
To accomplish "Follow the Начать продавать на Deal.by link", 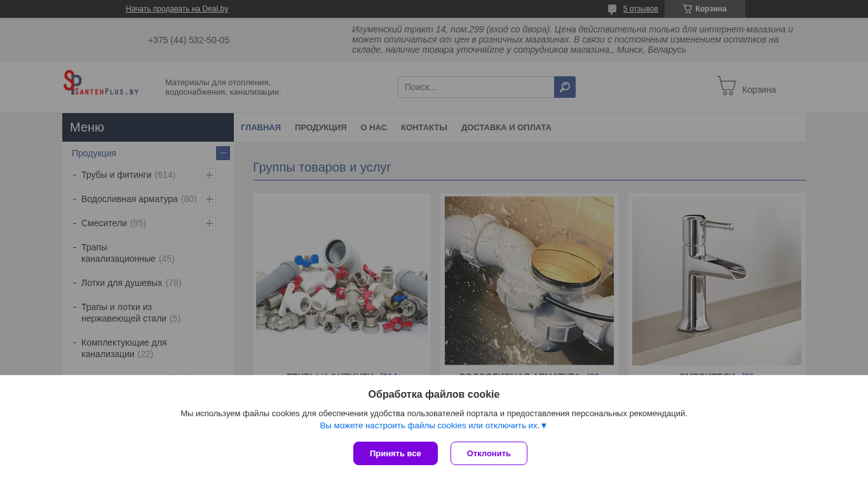I will point(177,9).
